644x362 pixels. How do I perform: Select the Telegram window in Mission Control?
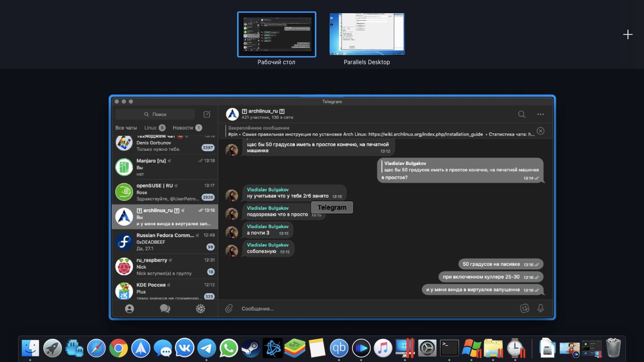pyautogui.click(x=332, y=207)
